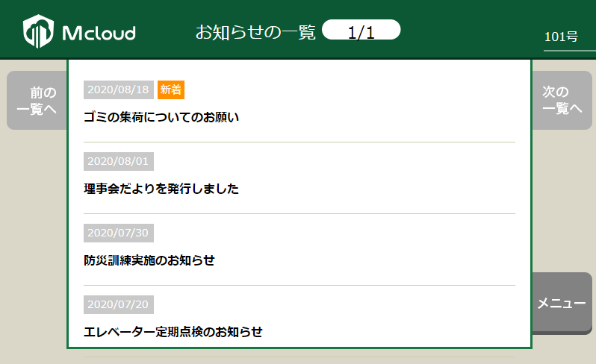Open the メニュー button

pos(562,303)
